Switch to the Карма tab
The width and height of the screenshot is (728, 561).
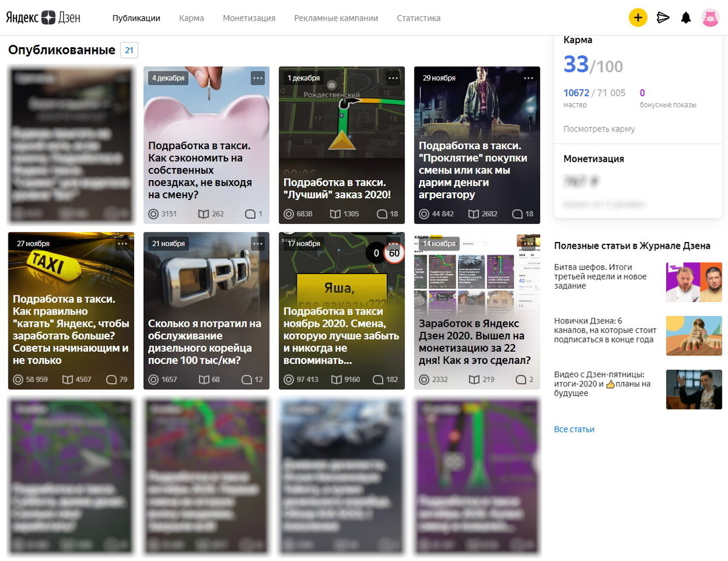192,18
